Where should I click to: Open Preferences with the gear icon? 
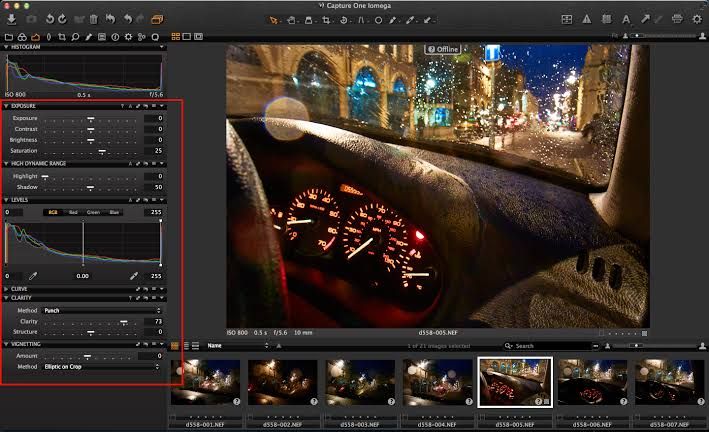(697, 19)
